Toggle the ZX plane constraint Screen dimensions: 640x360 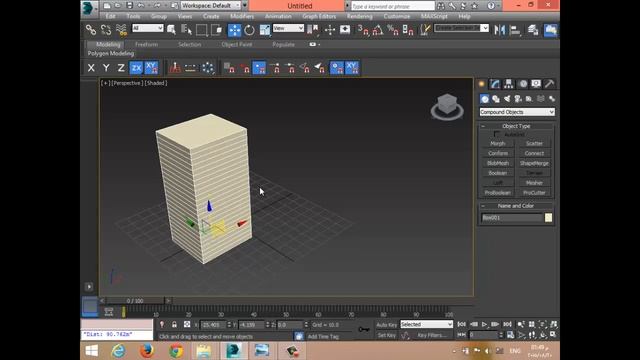coord(136,68)
